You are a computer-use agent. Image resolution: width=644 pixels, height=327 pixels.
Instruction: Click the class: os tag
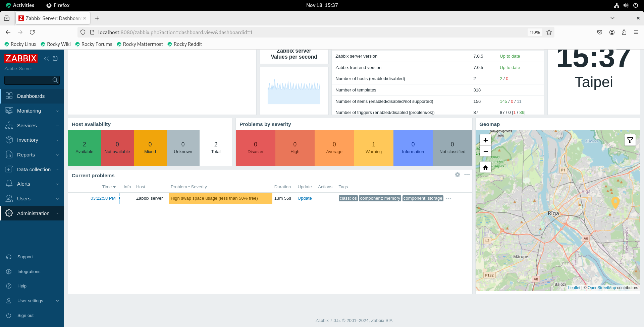point(348,198)
